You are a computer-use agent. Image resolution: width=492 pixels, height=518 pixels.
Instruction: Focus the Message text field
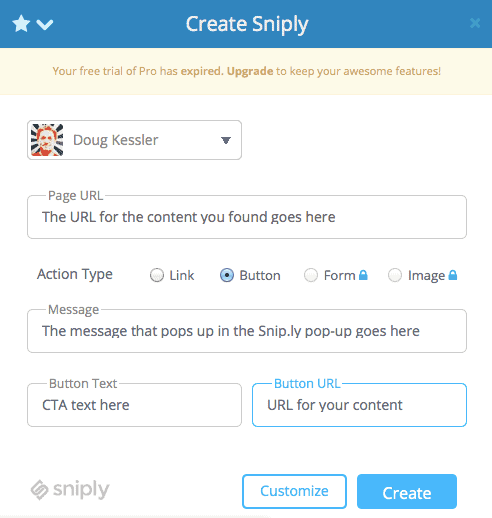point(247,331)
